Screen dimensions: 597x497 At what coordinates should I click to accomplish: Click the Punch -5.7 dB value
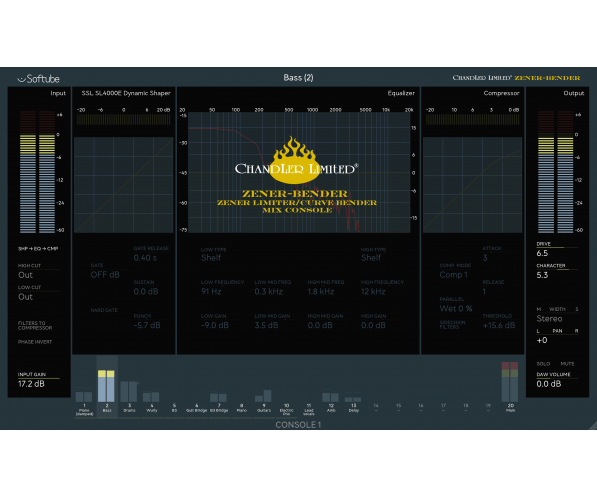tap(147, 325)
